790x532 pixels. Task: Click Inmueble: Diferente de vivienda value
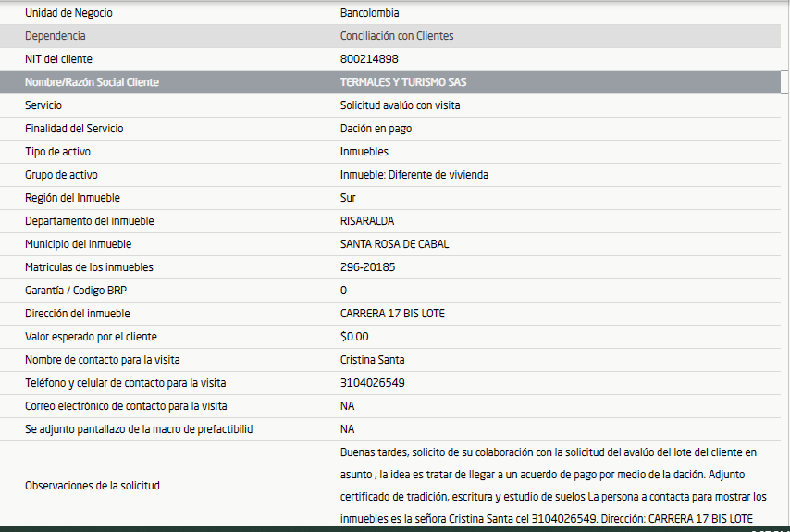coord(414,175)
